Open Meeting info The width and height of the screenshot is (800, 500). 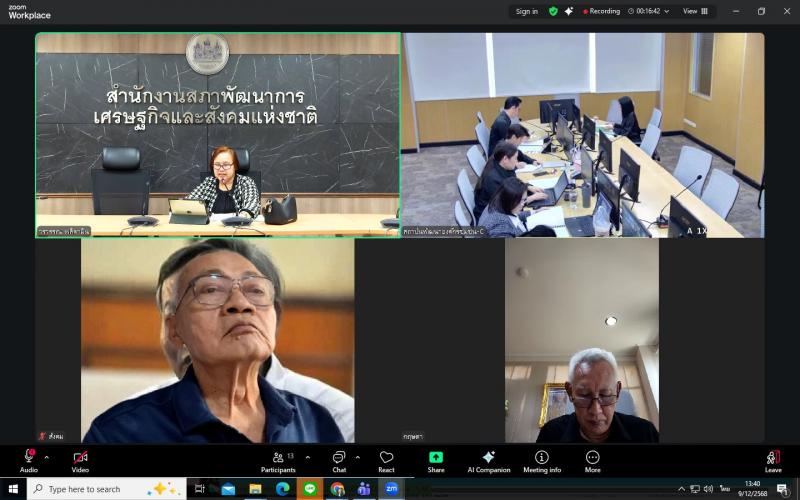(542, 462)
